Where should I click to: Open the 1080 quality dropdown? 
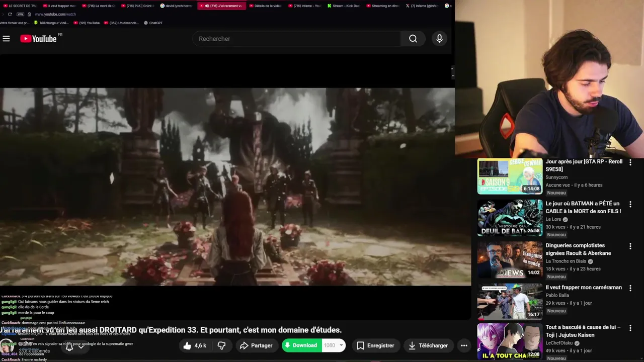coord(334,345)
